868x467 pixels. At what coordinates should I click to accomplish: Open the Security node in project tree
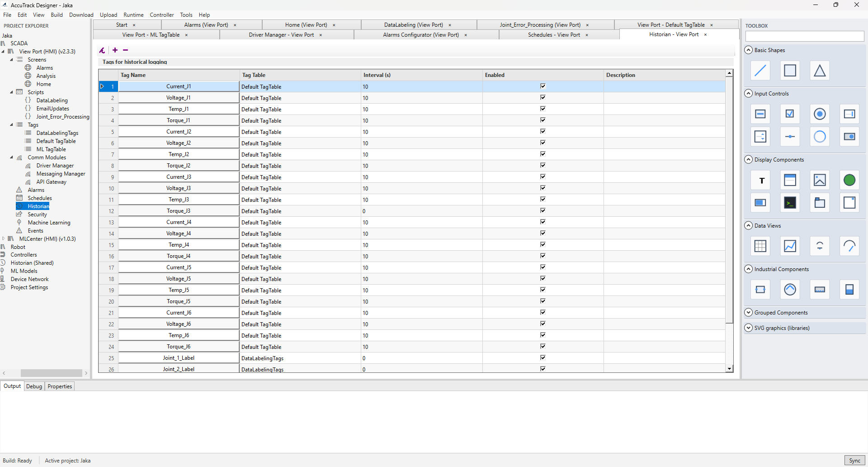pyautogui.click(x=37, y=214)
